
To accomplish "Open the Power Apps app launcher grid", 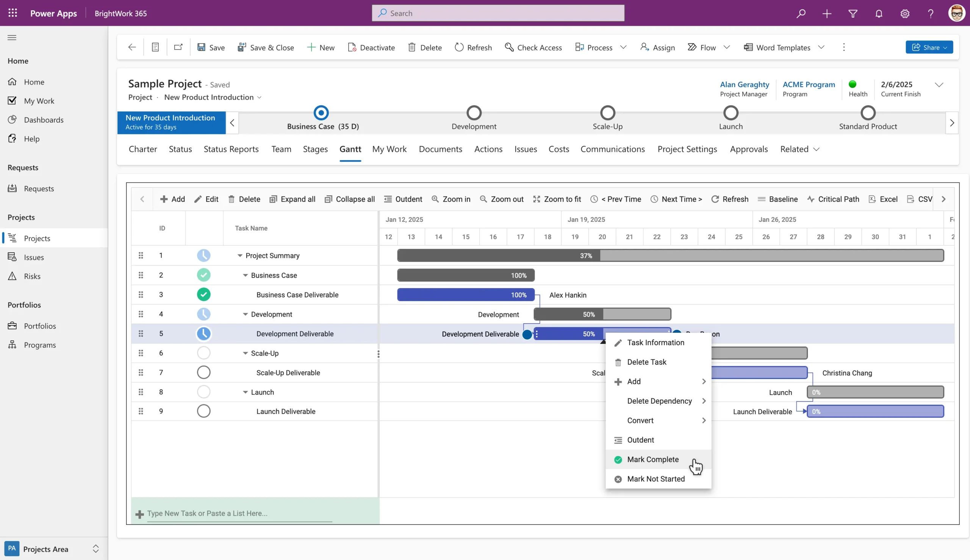I will (x=13, y=13).
